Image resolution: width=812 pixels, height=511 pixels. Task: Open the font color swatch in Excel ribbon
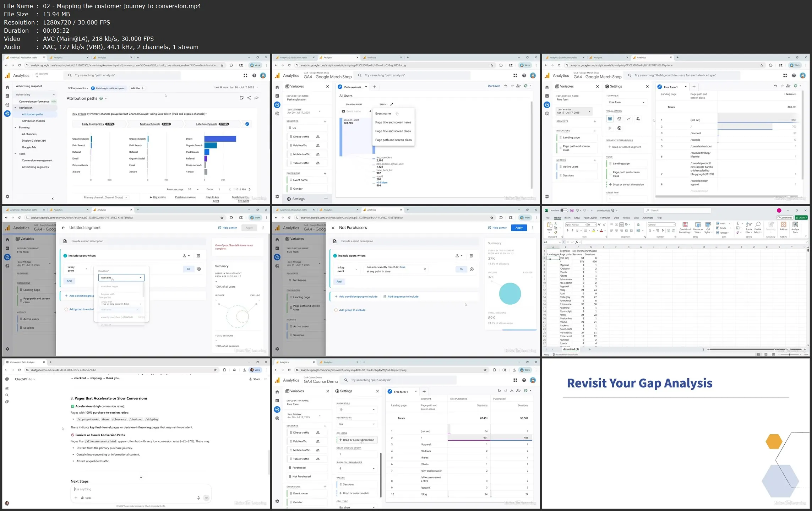point(601,231)
